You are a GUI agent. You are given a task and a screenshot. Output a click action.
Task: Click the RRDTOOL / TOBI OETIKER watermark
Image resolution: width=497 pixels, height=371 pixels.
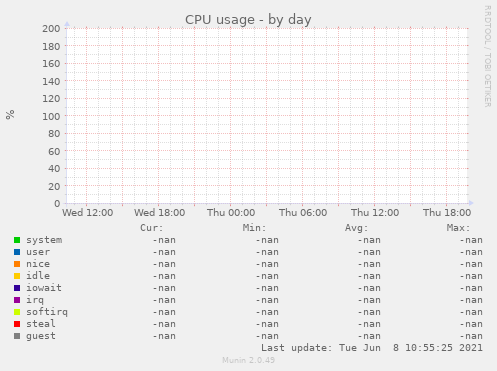pyautogui.click(x=488, y=56)
